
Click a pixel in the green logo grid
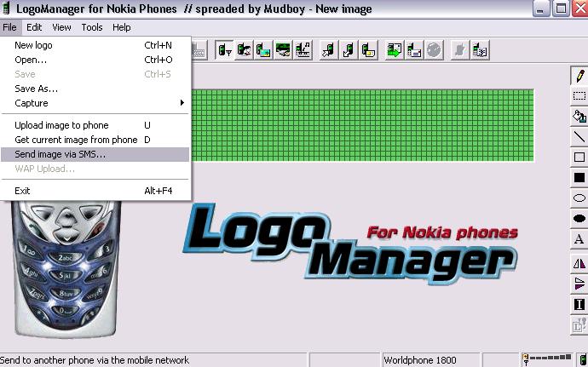pyautogui.click(x=363, y=125)
